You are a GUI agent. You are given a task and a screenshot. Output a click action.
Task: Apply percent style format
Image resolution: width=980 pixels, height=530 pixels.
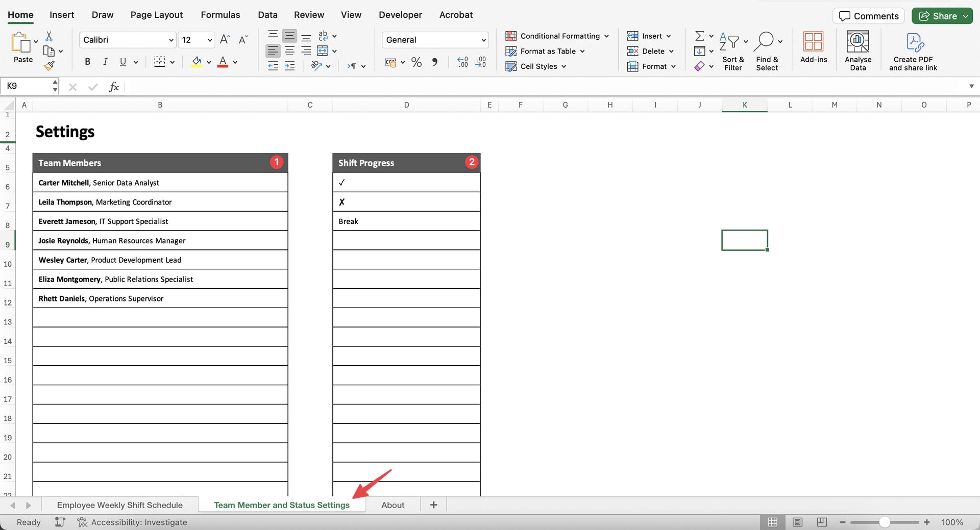pos(416,62)
